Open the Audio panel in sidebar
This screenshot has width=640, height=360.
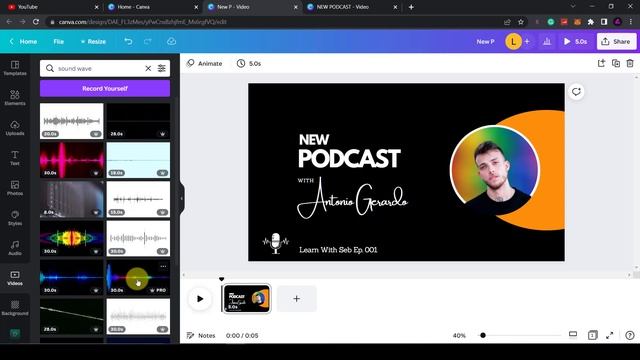(15, 248)
